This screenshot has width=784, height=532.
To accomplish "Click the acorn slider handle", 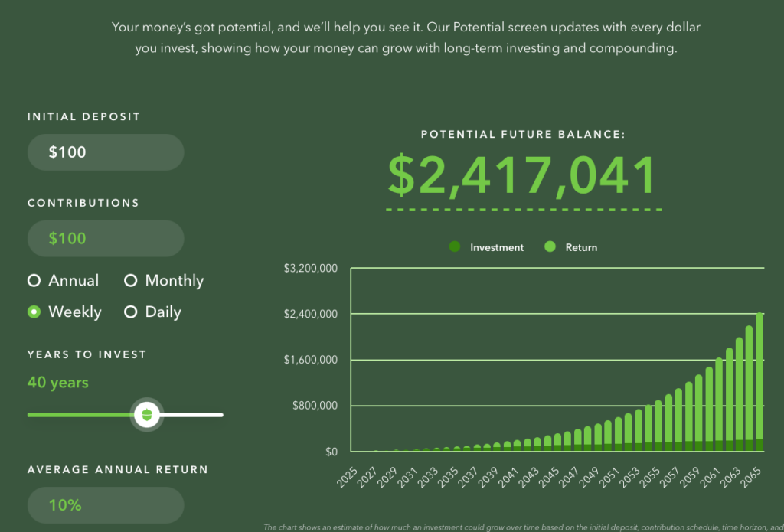I will click(145, 415).
